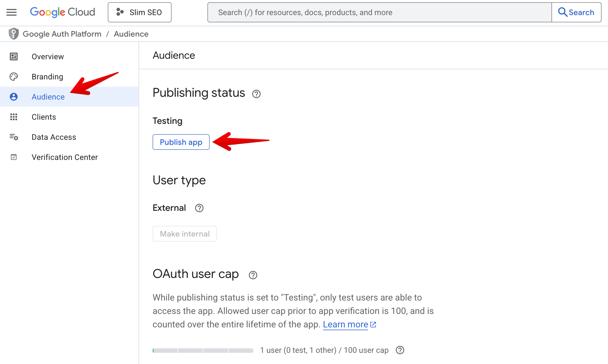Open the hamburger navigation menu
Screen dimensions: 608x364
click(x=11, y=12)
